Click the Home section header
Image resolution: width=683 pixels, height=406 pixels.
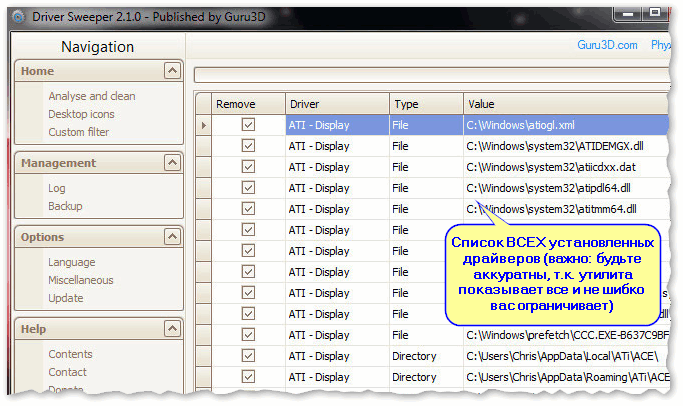(98, 71)
